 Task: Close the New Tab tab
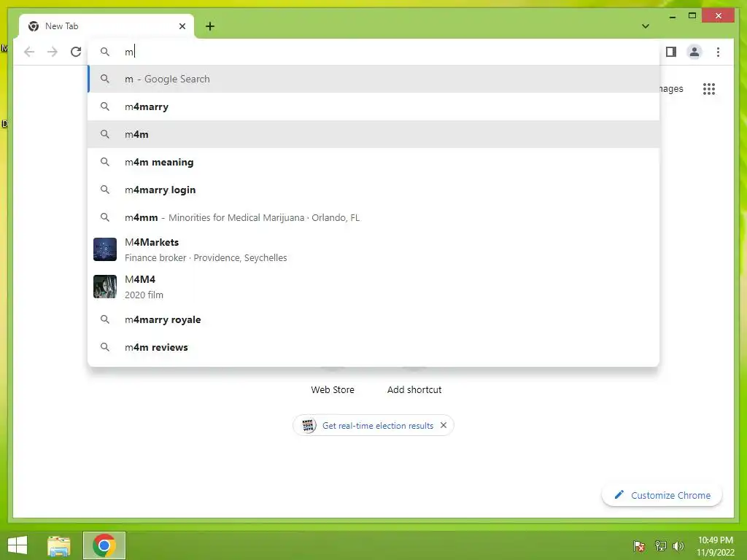click(x=182, y=26)
